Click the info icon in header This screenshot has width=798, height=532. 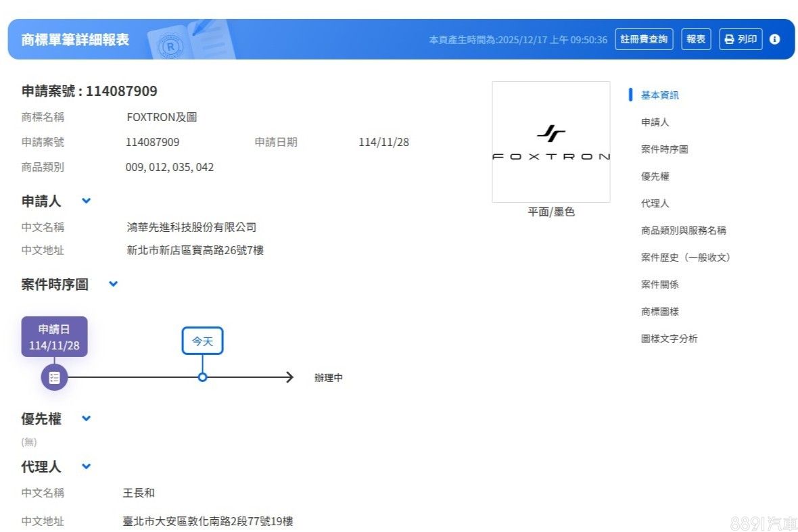774,39
